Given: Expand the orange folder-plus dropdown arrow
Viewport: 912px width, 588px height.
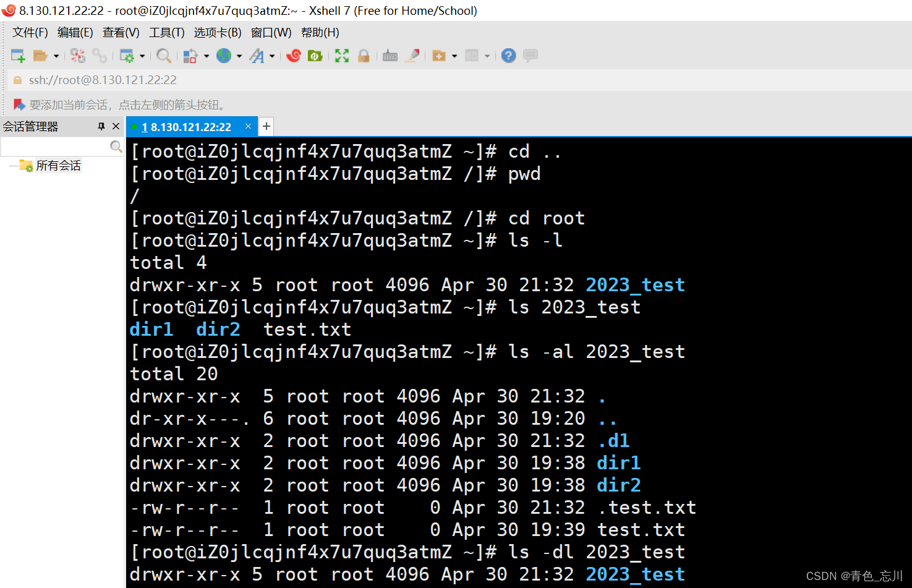Looking at the screenshot, I should click(x=454, y=56).
